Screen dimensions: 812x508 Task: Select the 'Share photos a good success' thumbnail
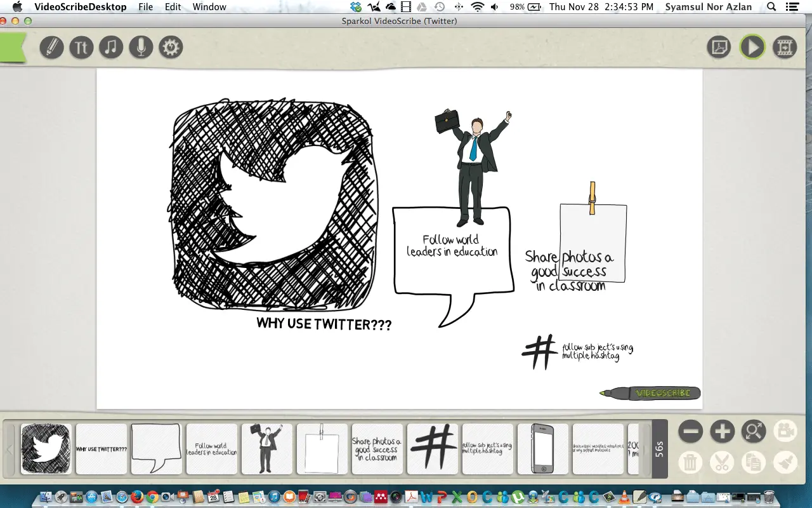tap(377, 449)
